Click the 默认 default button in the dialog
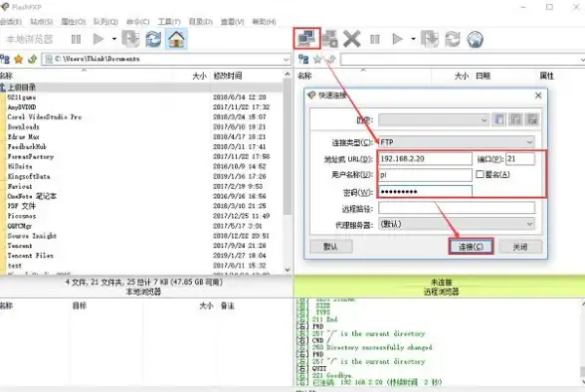The height and width of the screenshot is (392, 585). click(330, 247)
